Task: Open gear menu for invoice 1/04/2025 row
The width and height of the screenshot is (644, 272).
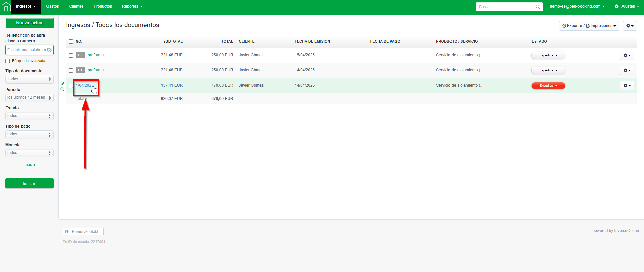Action: coord(627,86)
